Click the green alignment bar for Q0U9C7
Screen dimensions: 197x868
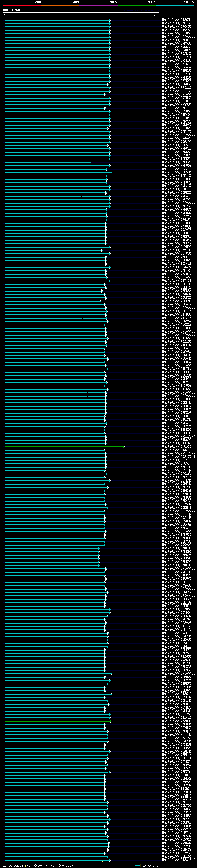(65, 447)
